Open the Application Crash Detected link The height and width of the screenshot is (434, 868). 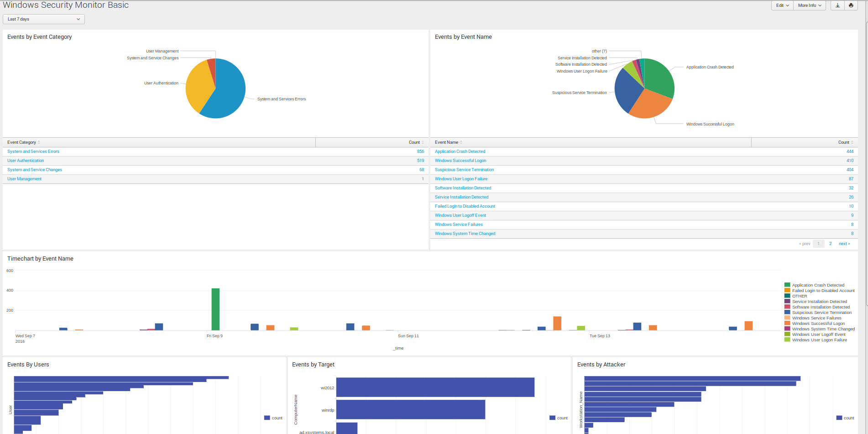(460, 152)
